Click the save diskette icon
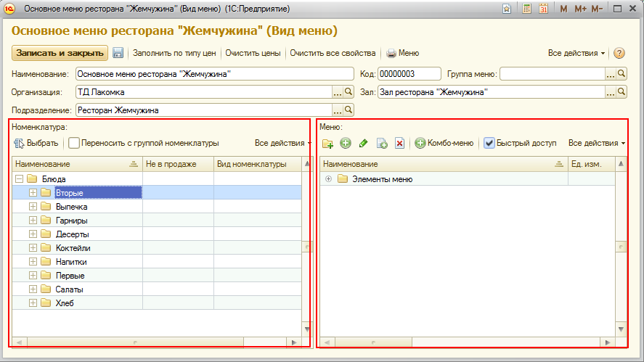Image resolution: width=644 pixels, height=362 pixels. 118,53
